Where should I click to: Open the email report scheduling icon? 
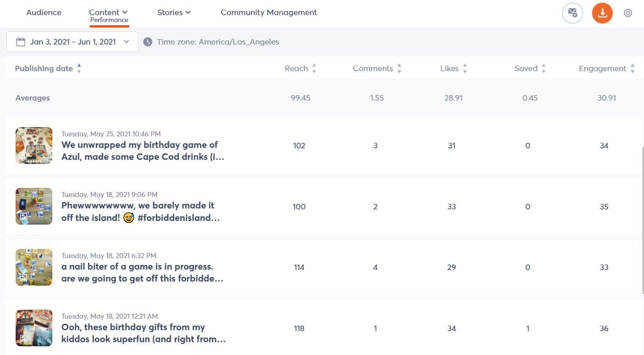click(572, 13)
